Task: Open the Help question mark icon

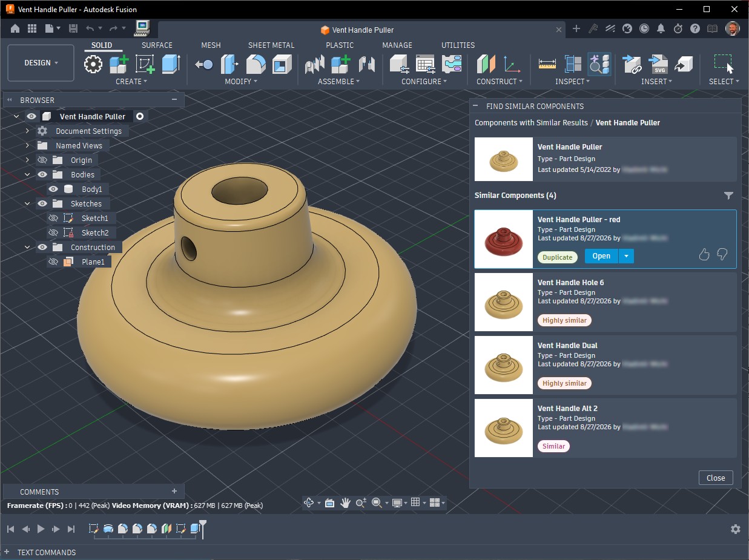Action: [x=695, y=28]
